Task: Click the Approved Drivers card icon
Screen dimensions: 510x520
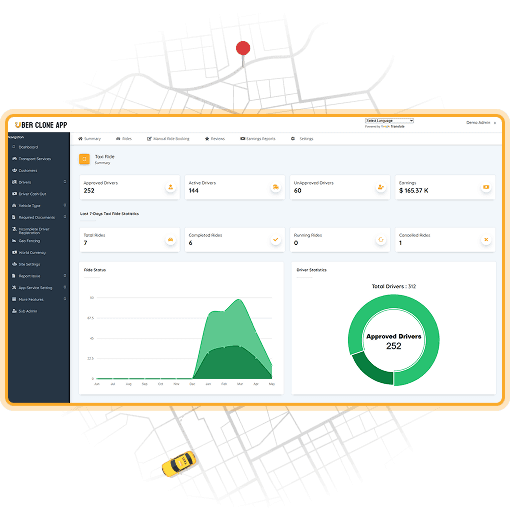Action: tap(171, 187)
